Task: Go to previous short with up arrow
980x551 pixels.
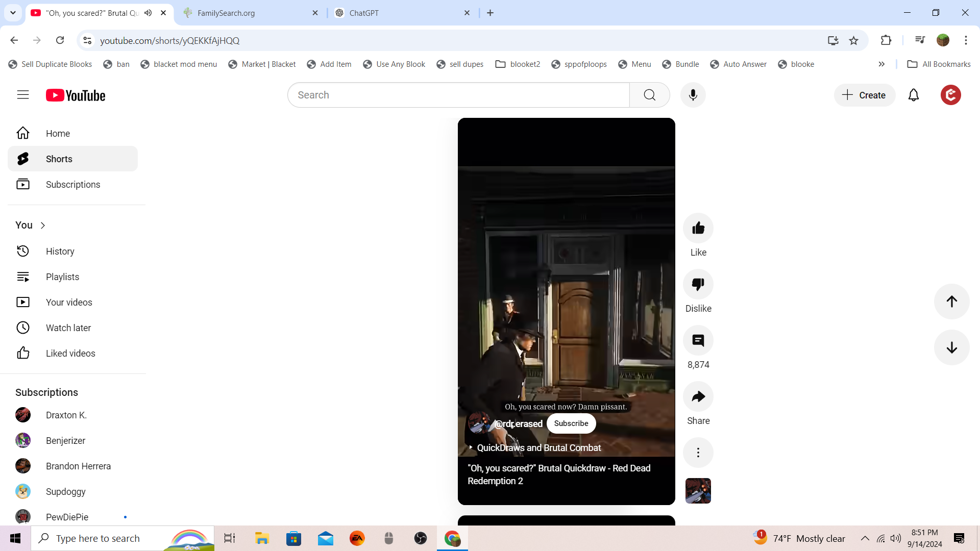Action: [x=951, y=302]
